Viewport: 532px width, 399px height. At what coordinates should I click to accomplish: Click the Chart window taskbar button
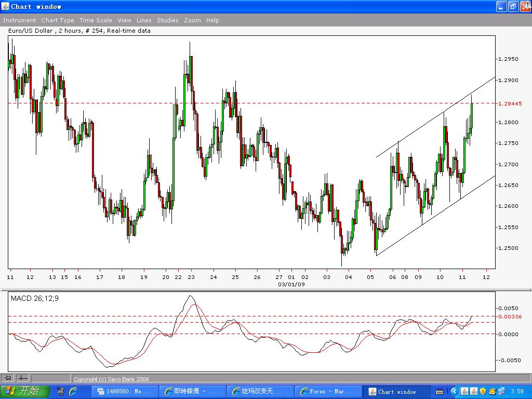click(395, 392)
